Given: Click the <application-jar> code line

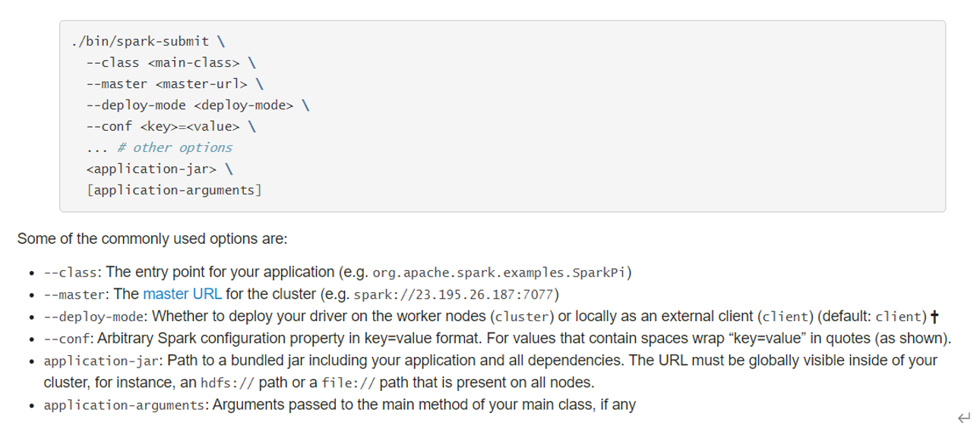Looking at the screenshot, I should 160,169.
